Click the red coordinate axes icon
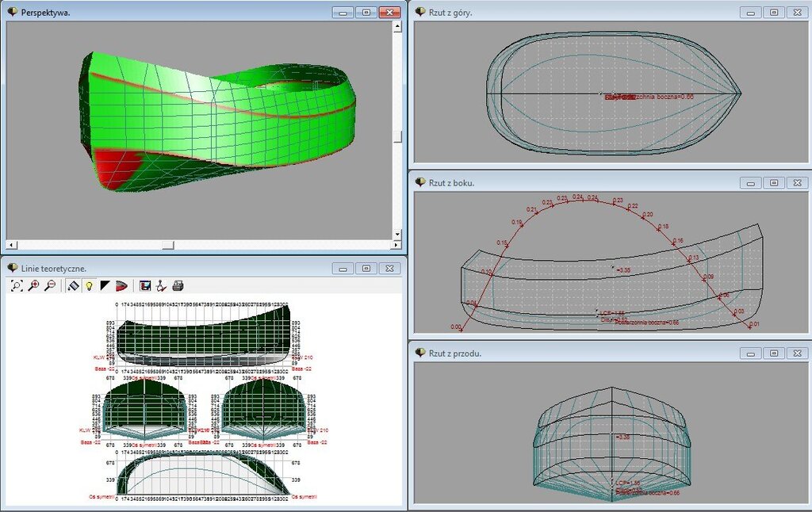 point(161,285)
